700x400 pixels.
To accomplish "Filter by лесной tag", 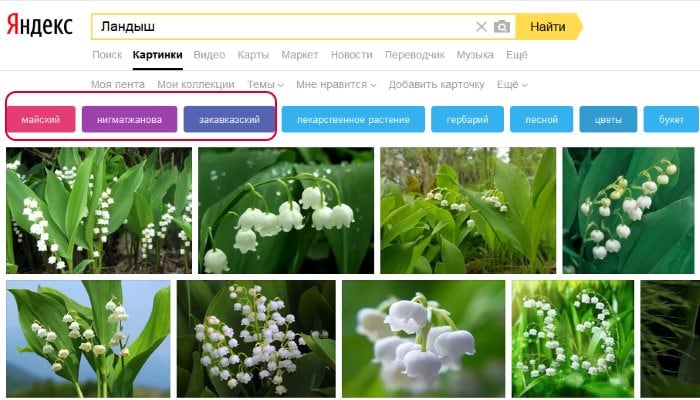I will (542, 119).
